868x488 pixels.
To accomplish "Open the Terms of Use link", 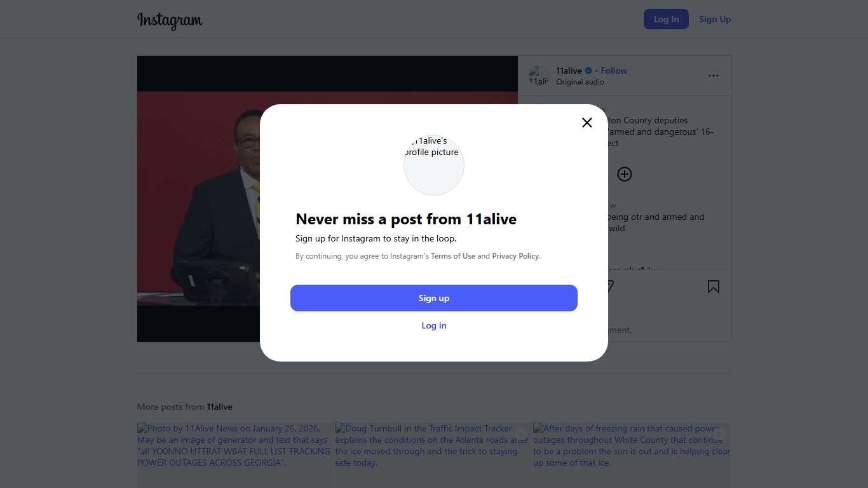I will click(x=453, y=256).
